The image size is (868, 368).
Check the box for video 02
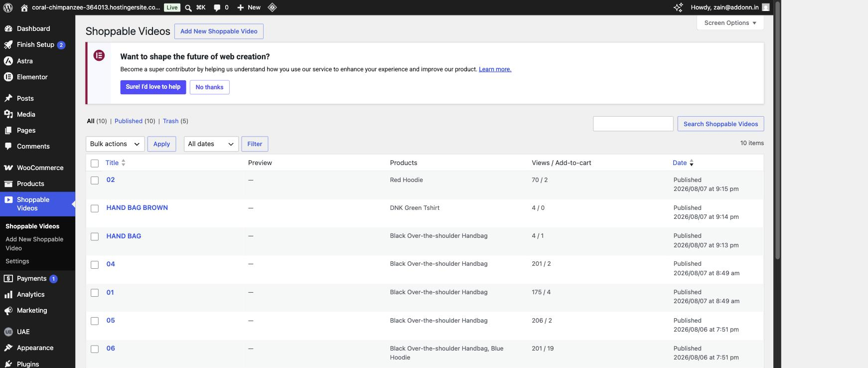pos(95,181)
